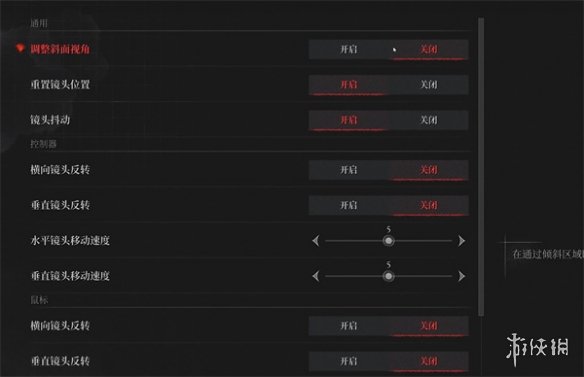584x377 pixels.
Task: Disable 镜头抖动 by choosing 关闭
Action: pyautogui.click(x=428, y=120)
